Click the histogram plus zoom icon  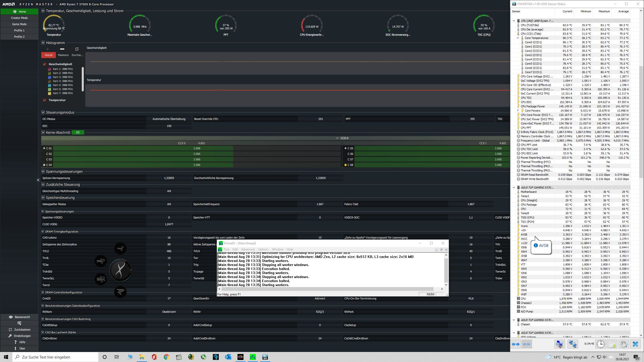click(x=48, y=49)
